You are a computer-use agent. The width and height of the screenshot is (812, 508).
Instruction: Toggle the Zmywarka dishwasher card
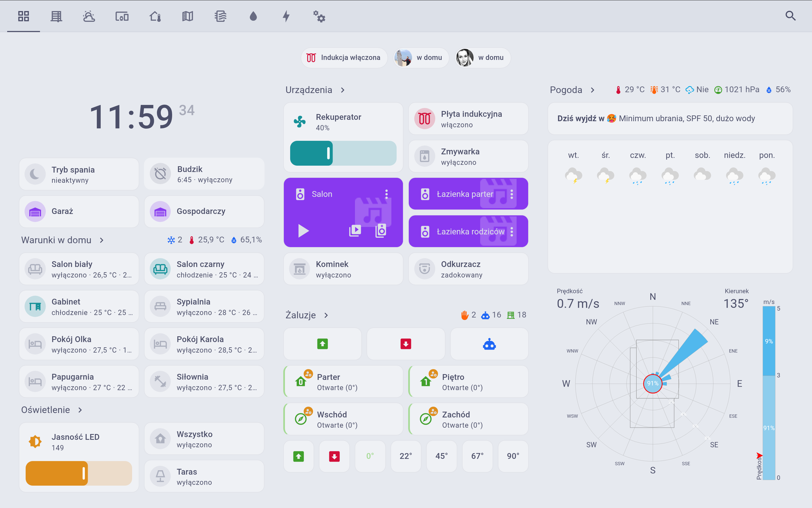pos(468,157)
